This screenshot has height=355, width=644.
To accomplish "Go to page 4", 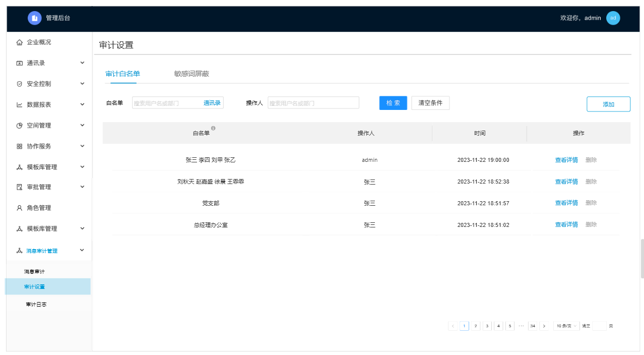I will coord(498,326).
